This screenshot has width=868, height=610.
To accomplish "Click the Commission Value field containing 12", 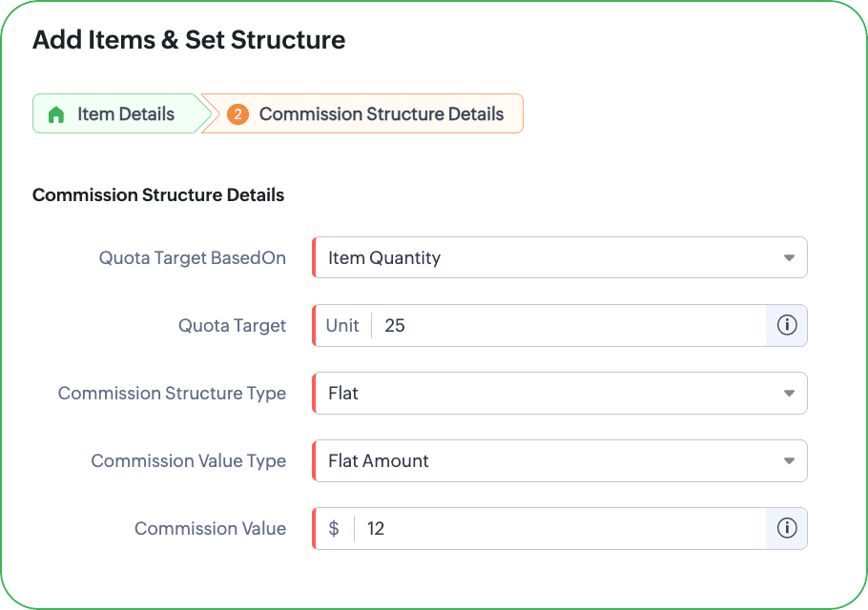I will pyautogui.click(x=560, y=528).
